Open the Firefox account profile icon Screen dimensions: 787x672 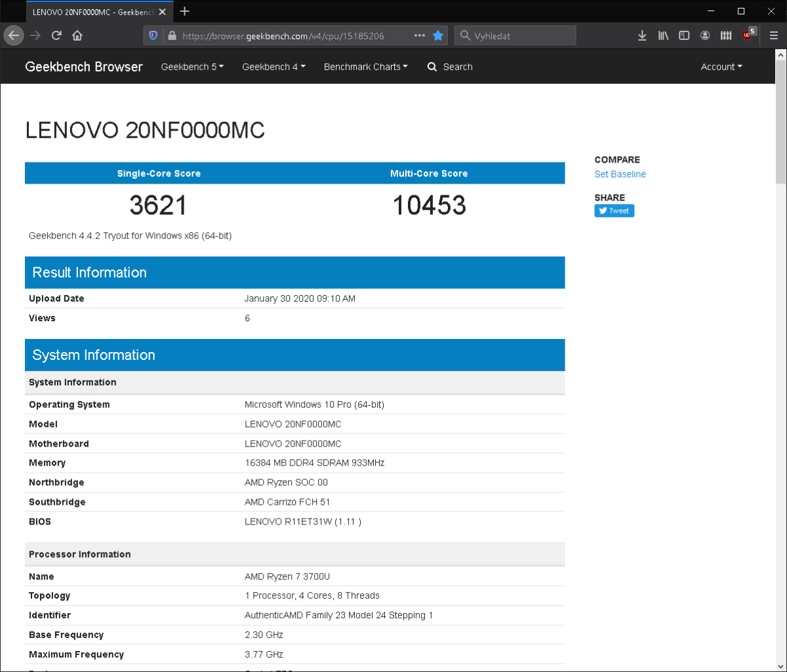[x=705, y=35]
